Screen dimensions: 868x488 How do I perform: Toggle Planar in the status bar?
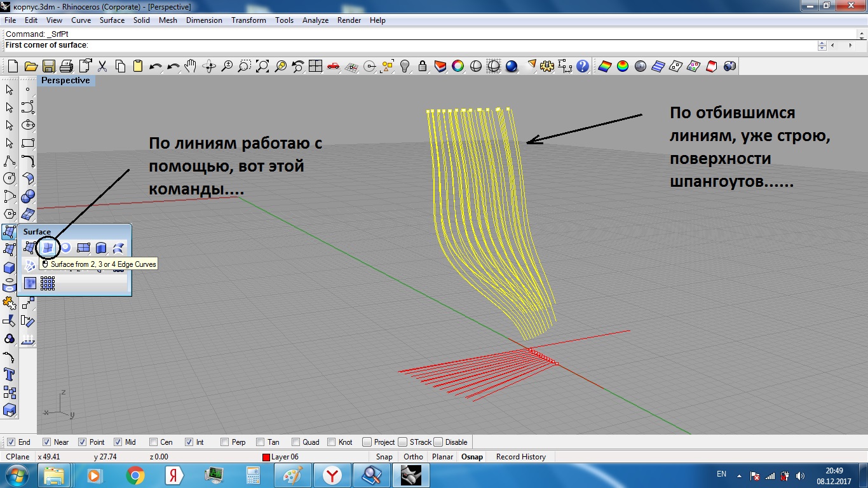pyautogui.click(x=443, y=457)
